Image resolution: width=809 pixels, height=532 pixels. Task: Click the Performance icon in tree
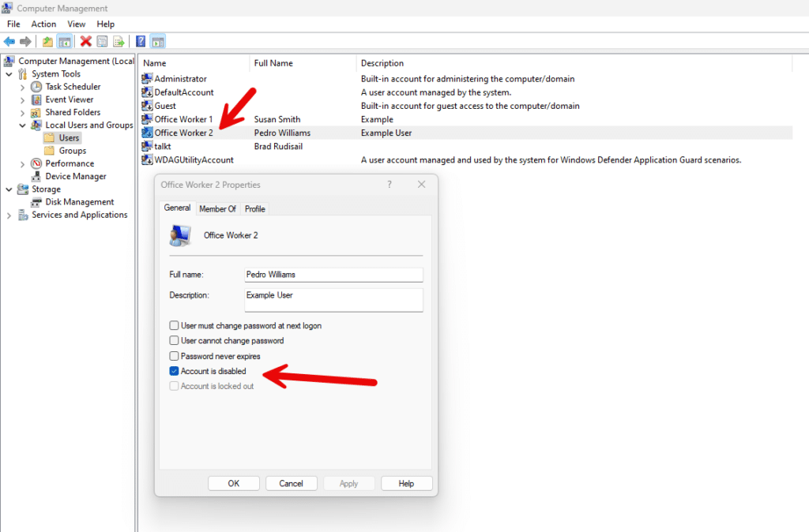click(36, 163)
